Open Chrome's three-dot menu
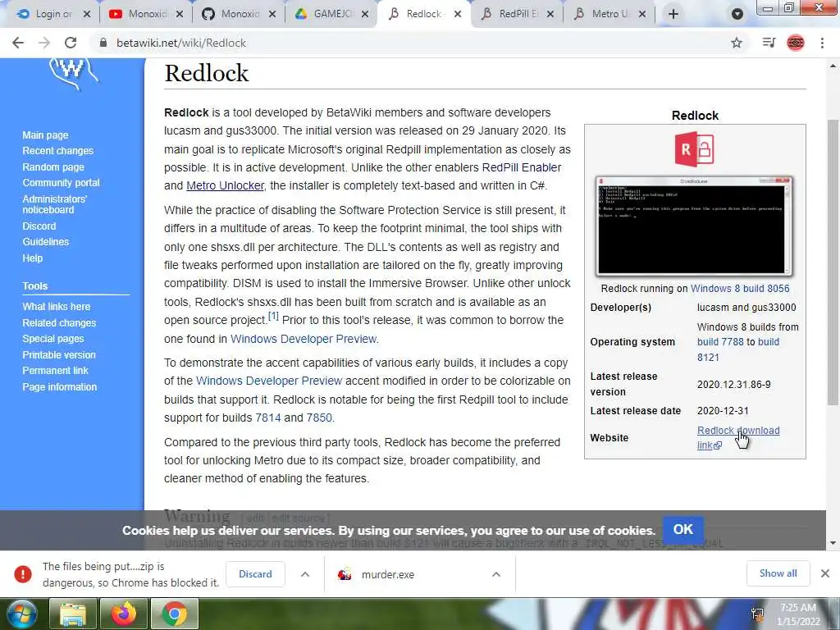 click(x=822, y=43)
